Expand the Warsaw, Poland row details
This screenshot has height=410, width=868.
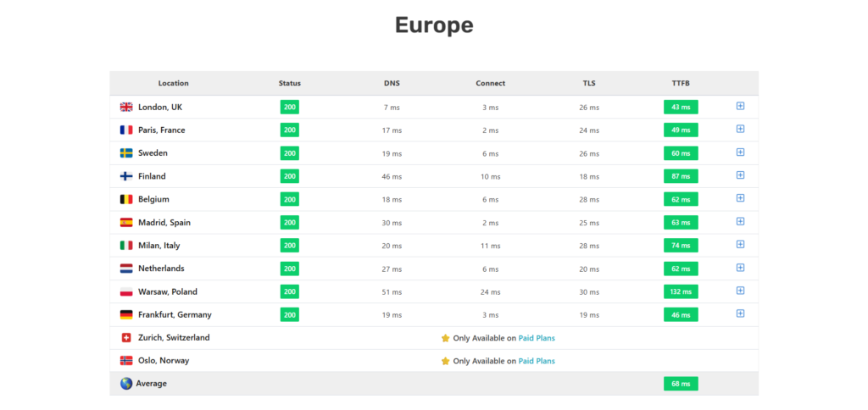coord(740,291)
